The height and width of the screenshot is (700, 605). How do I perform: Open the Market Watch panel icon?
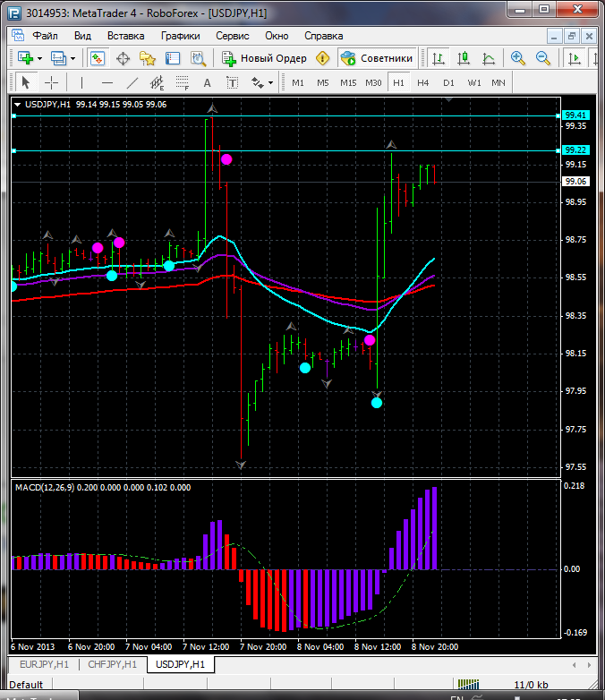point(98,58)
